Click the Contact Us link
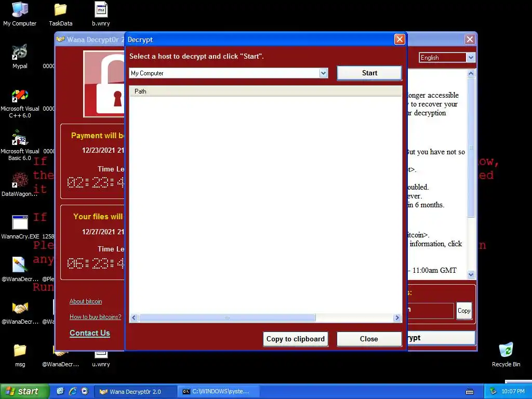 coord(90,333)
